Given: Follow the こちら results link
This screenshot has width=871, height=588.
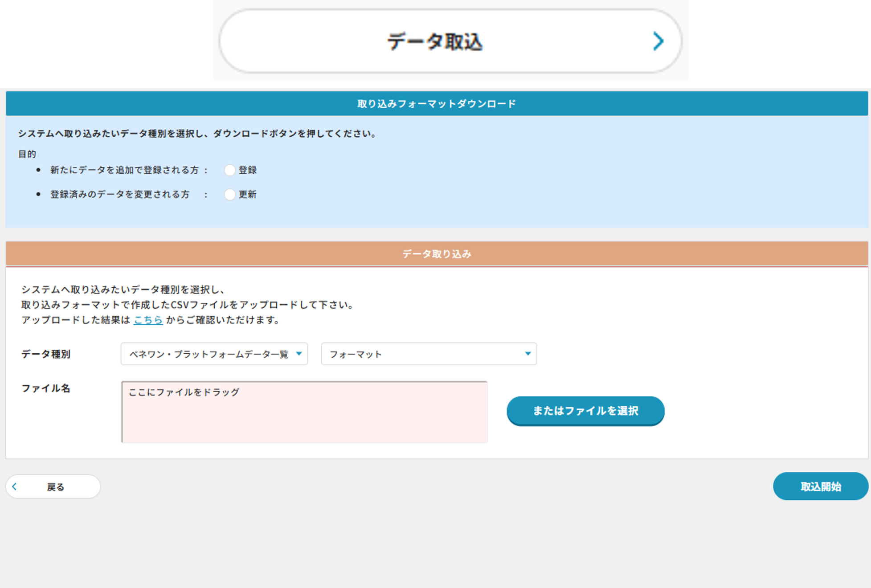Looking at the screenshot, I should coord(148,320).
